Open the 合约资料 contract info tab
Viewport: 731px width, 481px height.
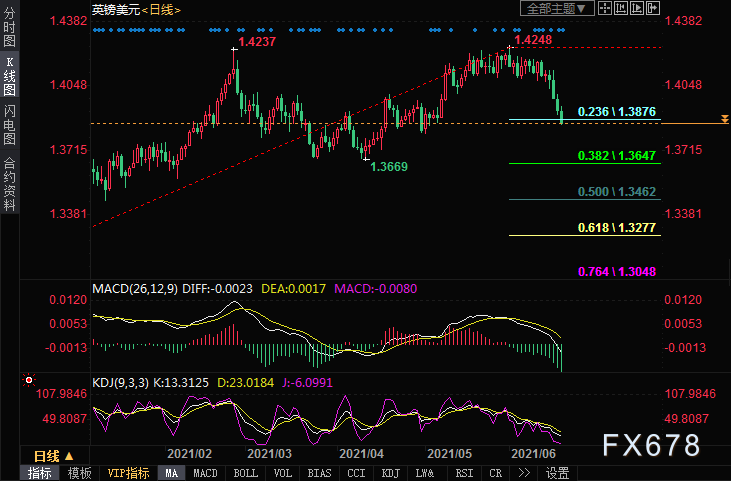click(x=9, y=184)
